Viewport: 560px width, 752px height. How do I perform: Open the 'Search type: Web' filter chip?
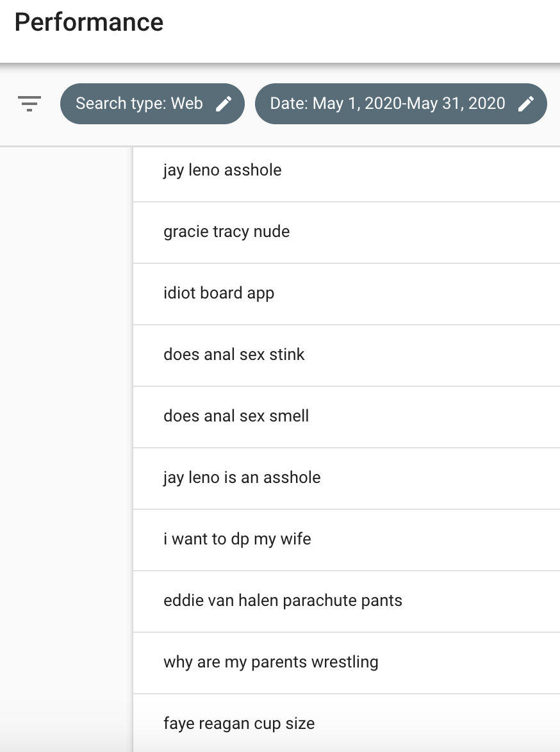[x=140, y=104]
